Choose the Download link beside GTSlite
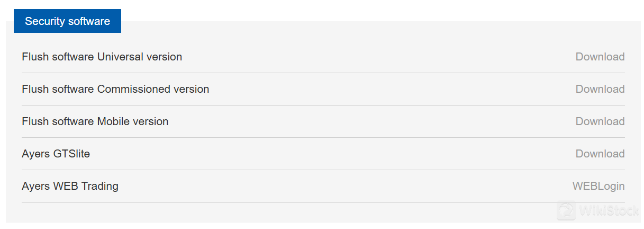Screen dimensions: 644x229 (600, 154)
